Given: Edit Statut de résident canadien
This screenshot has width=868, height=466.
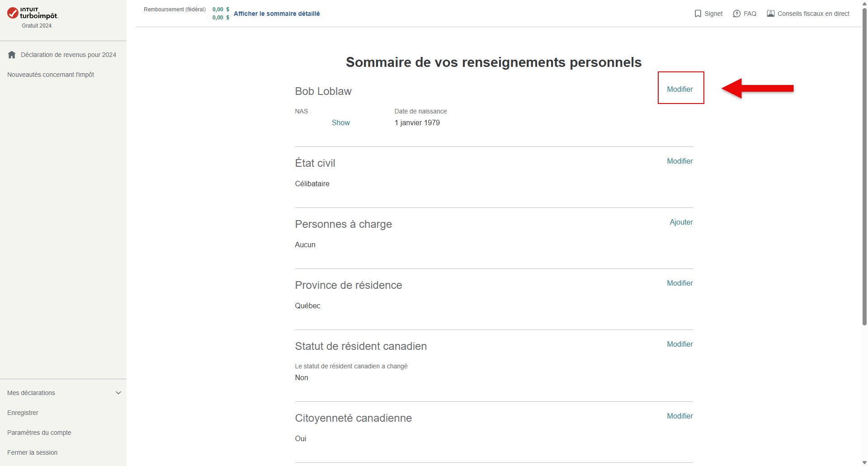Looking at the screenshot, I should [x=680, y=344].
